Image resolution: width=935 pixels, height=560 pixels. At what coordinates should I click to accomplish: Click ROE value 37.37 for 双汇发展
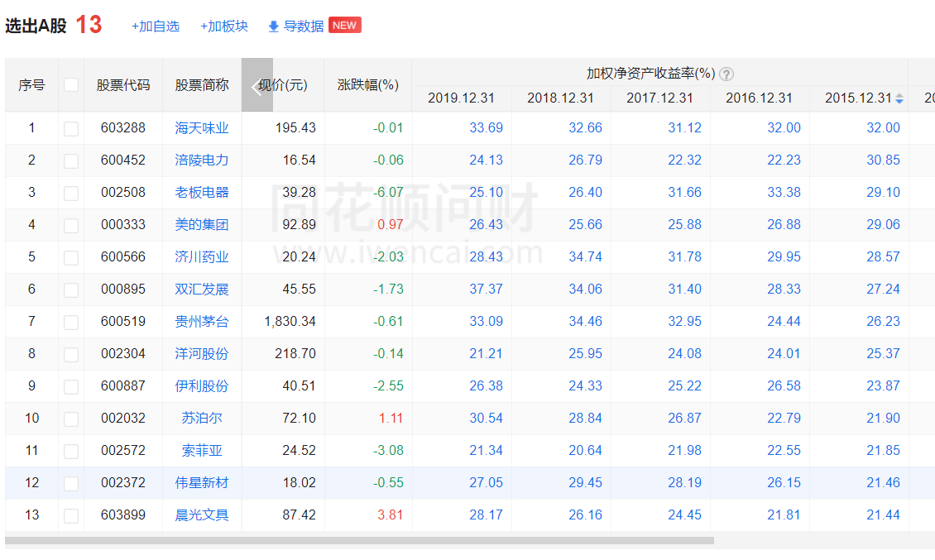(x=486, y=289)
